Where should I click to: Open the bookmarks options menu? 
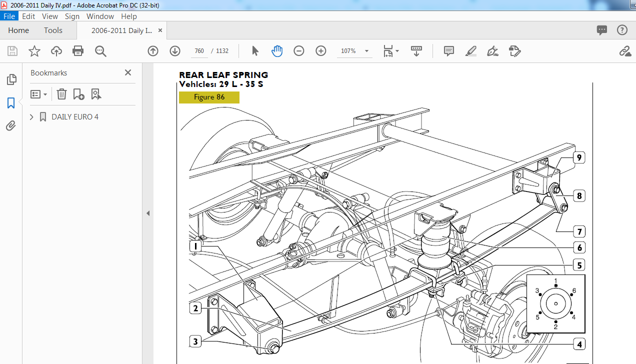[x=39, y=94]
